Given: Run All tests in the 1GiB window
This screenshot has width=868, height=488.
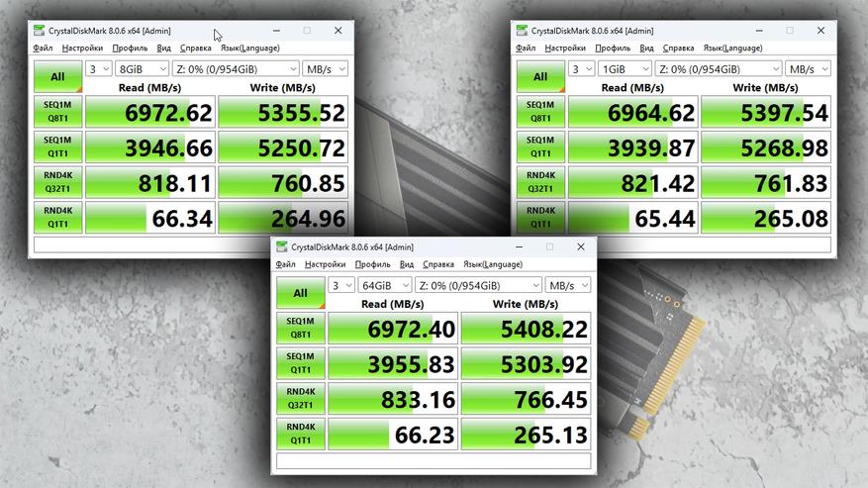Looking at the screenshot, I should pos(540,76).
